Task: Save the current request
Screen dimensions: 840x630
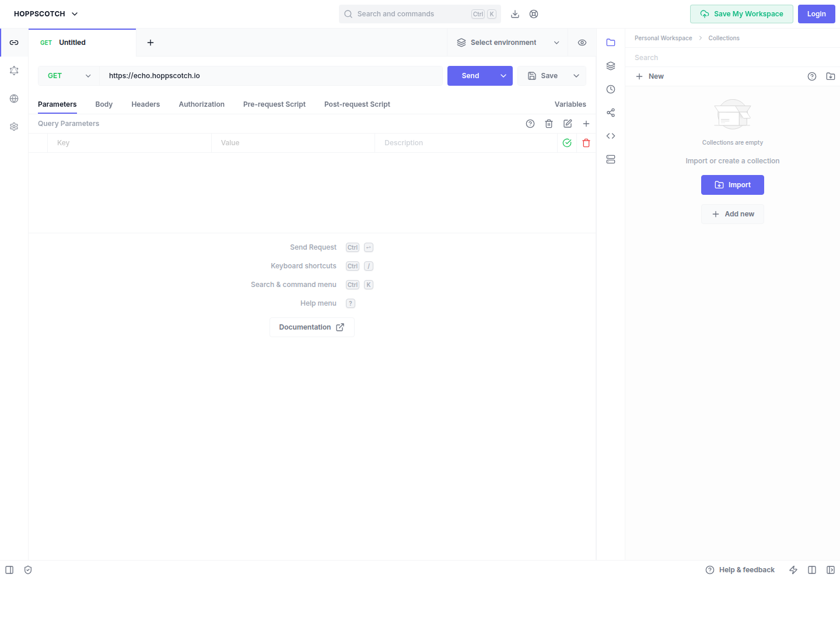Action: (542, 76)
